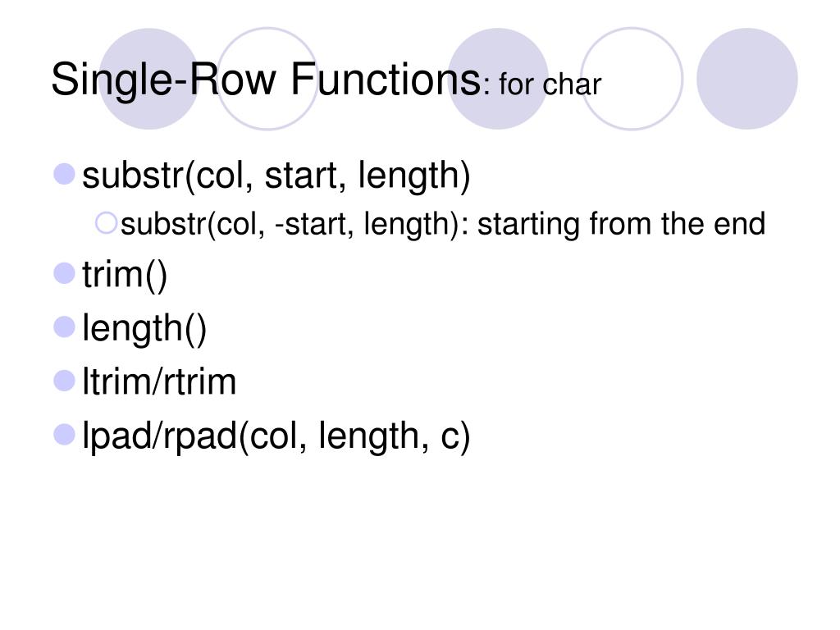The width and height of the screenshot is (840, 630).
Task: Click the outlined circle behind 'Functions' title
Action: click(267, 79)
